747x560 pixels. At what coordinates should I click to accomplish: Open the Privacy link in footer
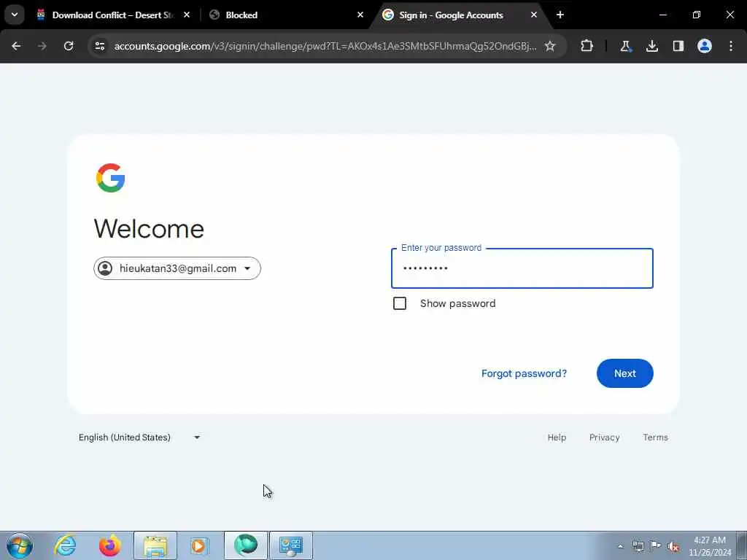(x=605, y=437)
